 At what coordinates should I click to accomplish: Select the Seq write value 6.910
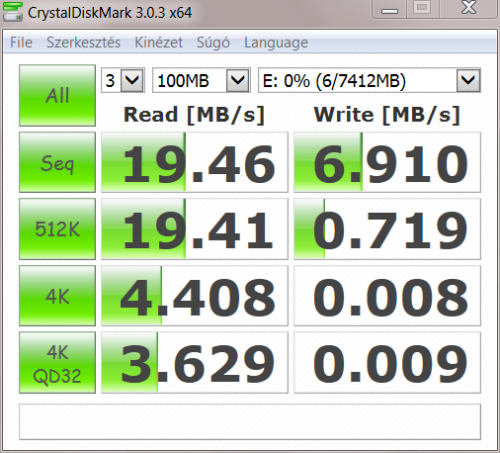387,162
